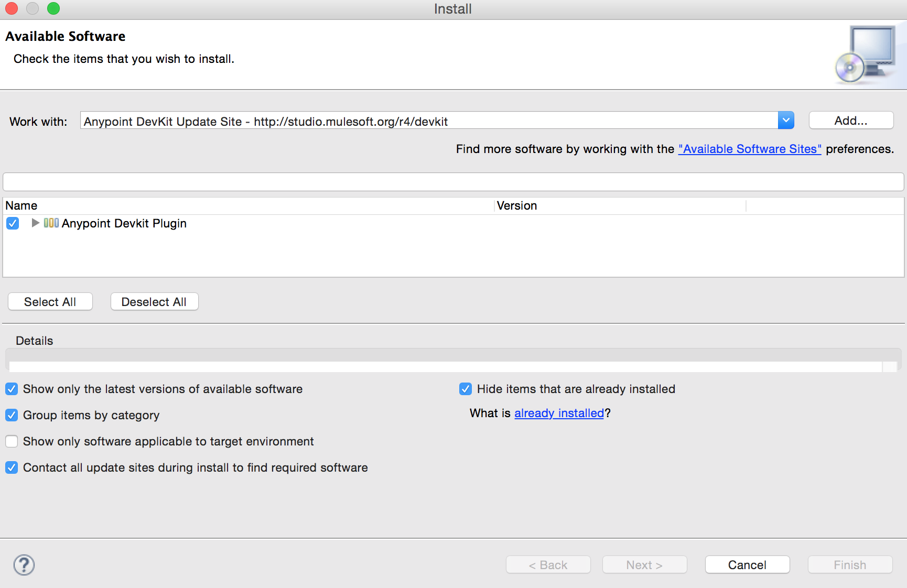Cancel the installation dialog
The image size is (907, 588).
point(747,564)
